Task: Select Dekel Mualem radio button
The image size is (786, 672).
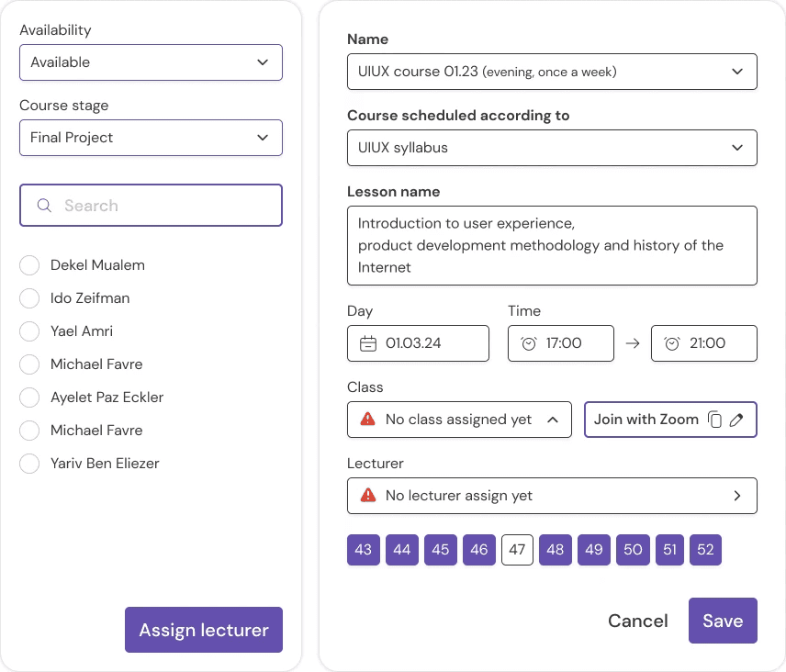Action: (x=29, y=265)
